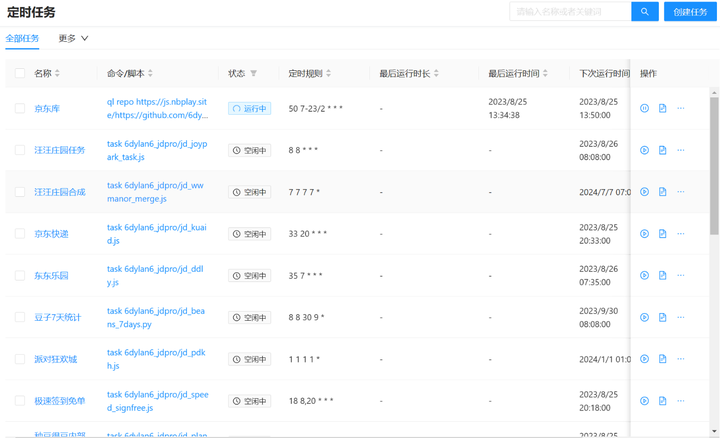Open the 极速签到免单 task link

[60, 401]
